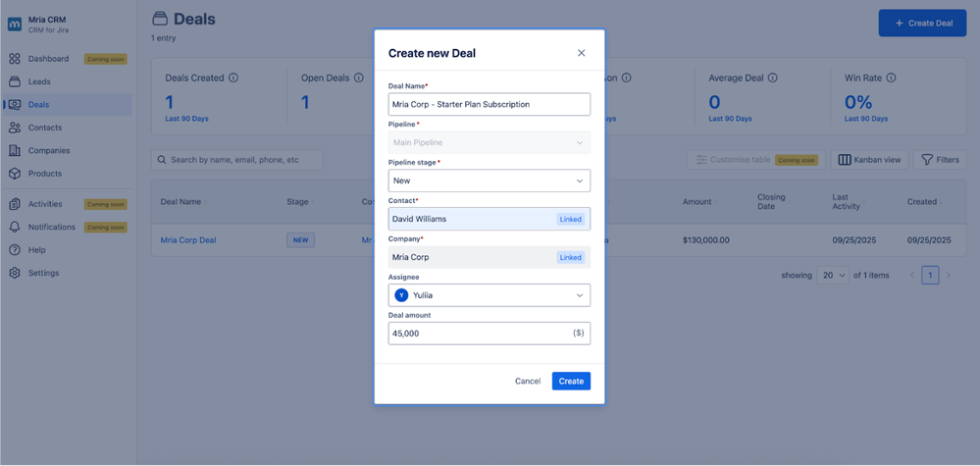Screen dimensions: 980x466
Task: Click the info icon beside Win Rate
Action: (x=891, y=78)
